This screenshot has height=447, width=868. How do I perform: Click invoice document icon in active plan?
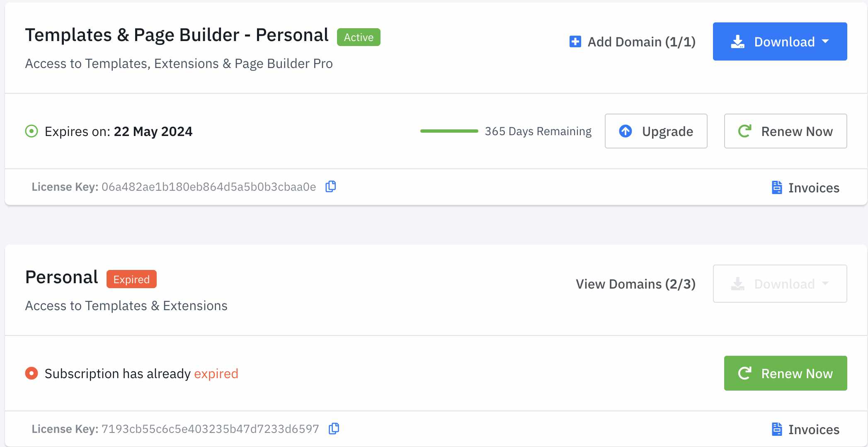coord(776,187)
